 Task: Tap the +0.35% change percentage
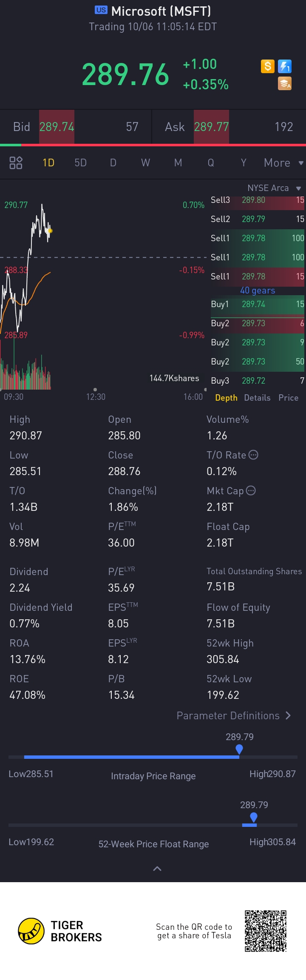tap(206, 85)
